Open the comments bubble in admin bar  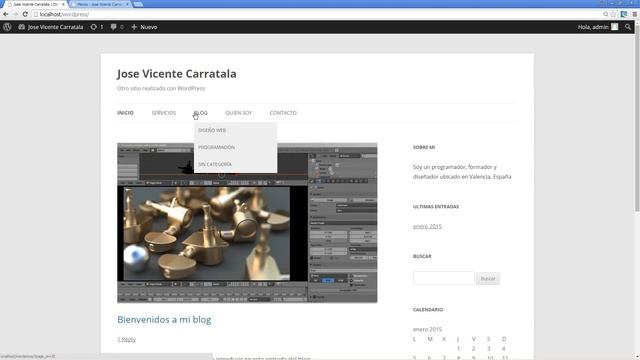pyautogui.click(x=117, y=27)
